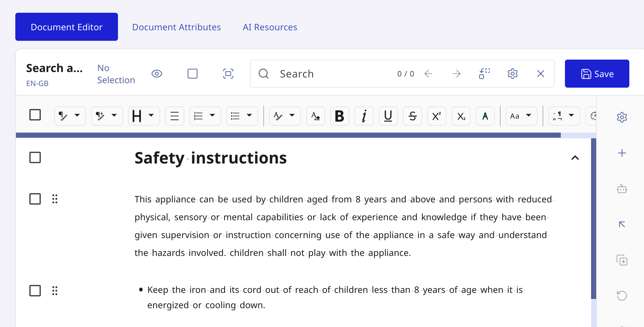644x327 pixels.
Task: Apply strikethrough formatting
Action: pyautogui.click(x=412, y=116)
